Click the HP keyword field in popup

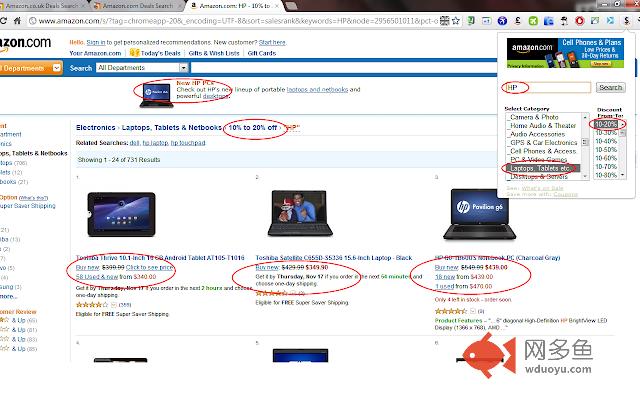pos(547,87)
